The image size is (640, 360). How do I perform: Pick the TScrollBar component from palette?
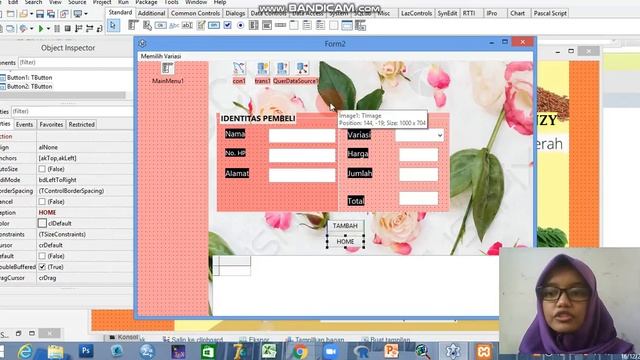(280, 25)
